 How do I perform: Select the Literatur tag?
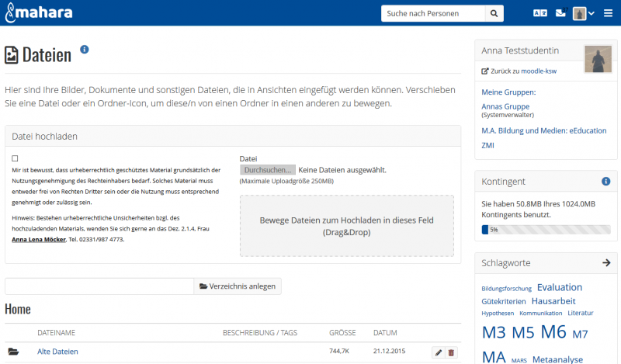[x=581, y=313]
